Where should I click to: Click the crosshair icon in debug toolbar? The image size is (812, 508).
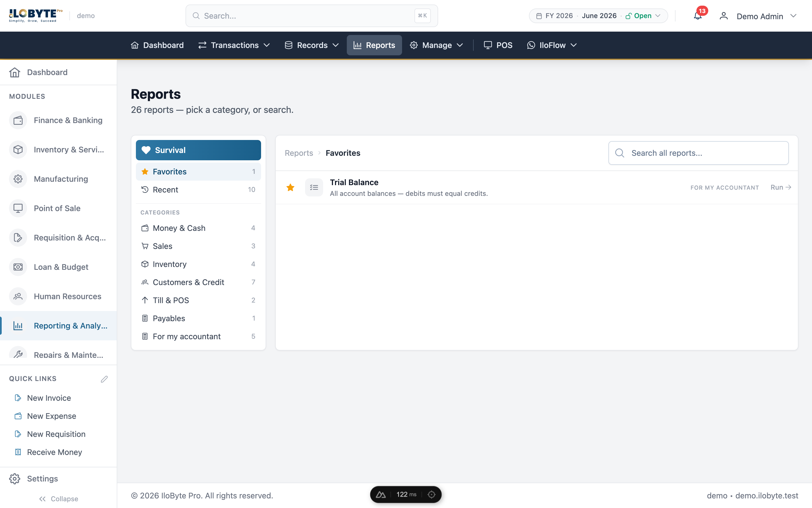click(431, 494)
